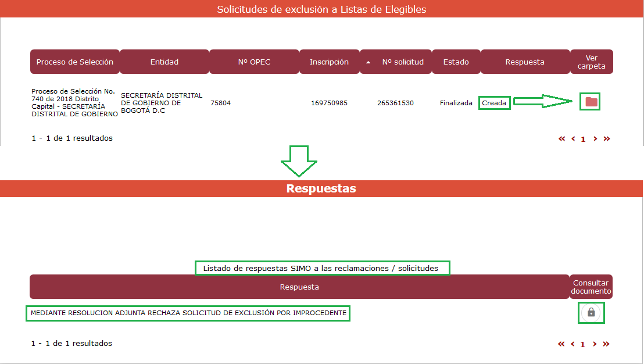Viewport: 644px width, 364px height.
Task: Go to next page in Respuestas table pagination
Action: pos(594,344)
